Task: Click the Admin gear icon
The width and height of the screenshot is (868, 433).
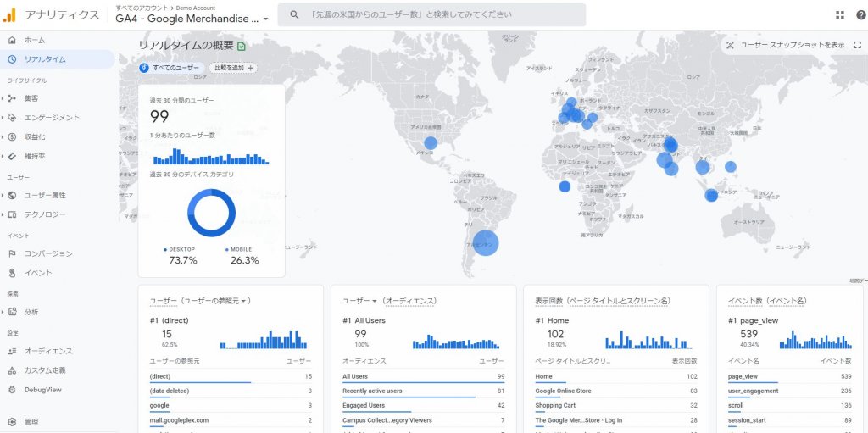Action: tap(12, 422)
